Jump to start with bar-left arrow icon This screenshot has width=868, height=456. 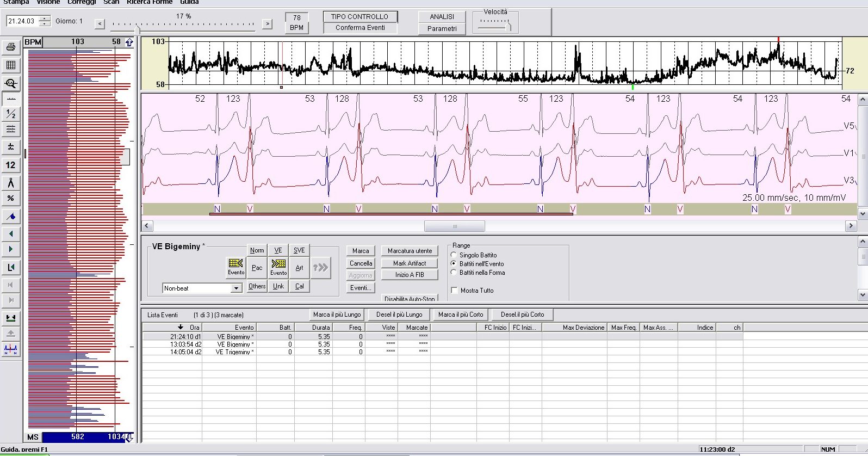point(10,267)
